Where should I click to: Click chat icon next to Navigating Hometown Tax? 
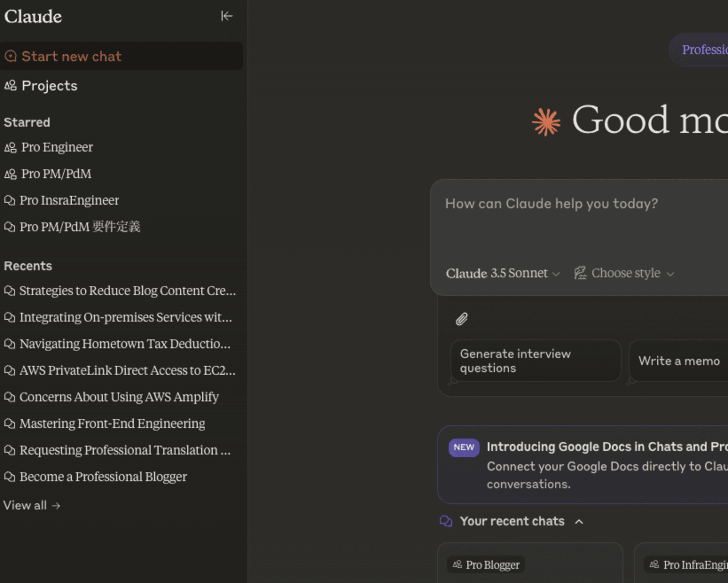click(10, 344)
